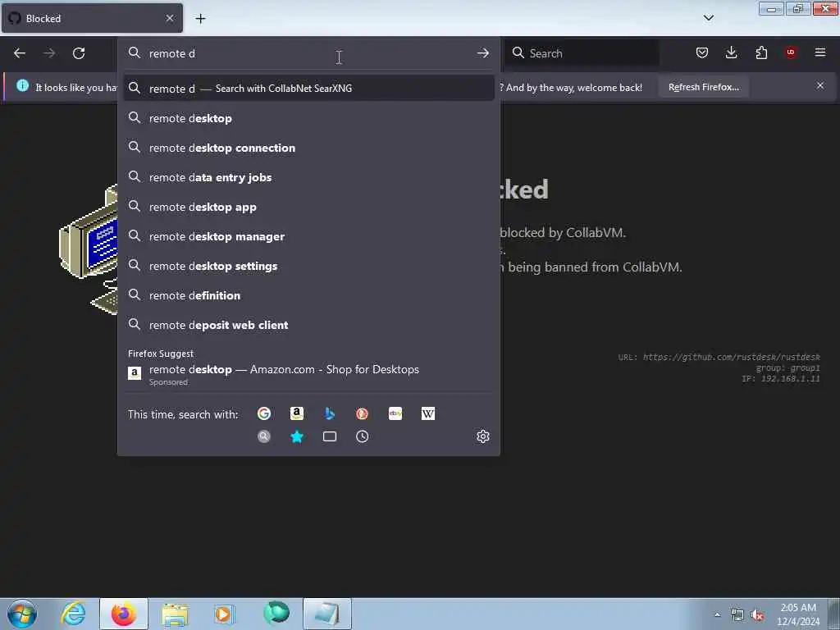The image size is (840, 630).
Task: Click the Firefox taskbar button
Action: (x=124, y=614)
